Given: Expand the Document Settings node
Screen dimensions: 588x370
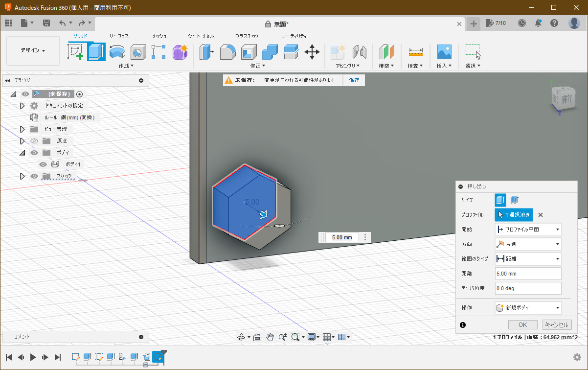Looking at the screenshot, I should (22, 106).
